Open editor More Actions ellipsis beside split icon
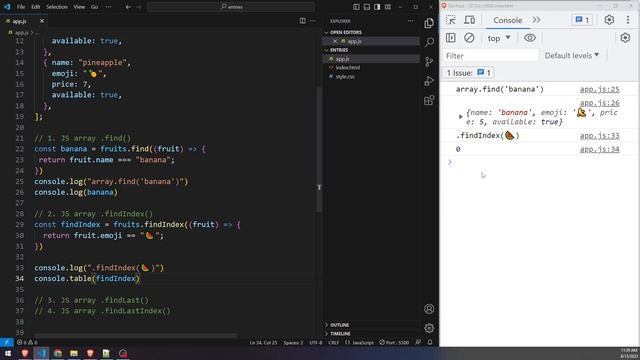 [313, 21]
